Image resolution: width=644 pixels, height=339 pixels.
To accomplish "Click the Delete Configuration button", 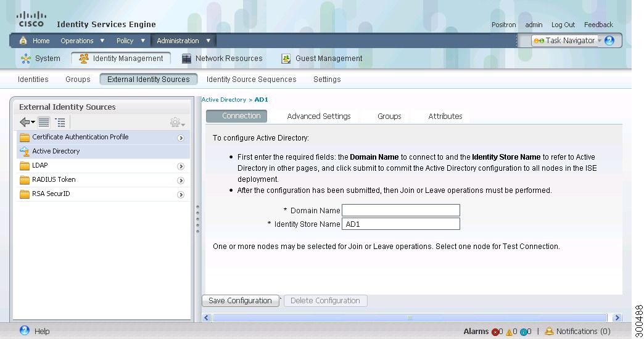I will 325,301.
